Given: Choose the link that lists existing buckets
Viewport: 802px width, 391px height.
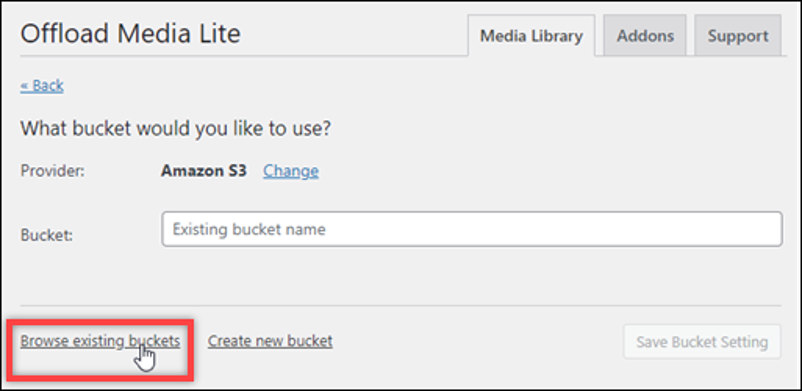Looking at the screenshot, I should click(x=100, y=341).
